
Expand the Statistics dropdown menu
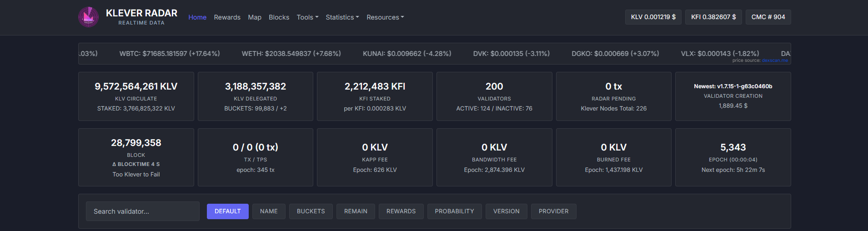pyautogui.click(x=342, y=17)
